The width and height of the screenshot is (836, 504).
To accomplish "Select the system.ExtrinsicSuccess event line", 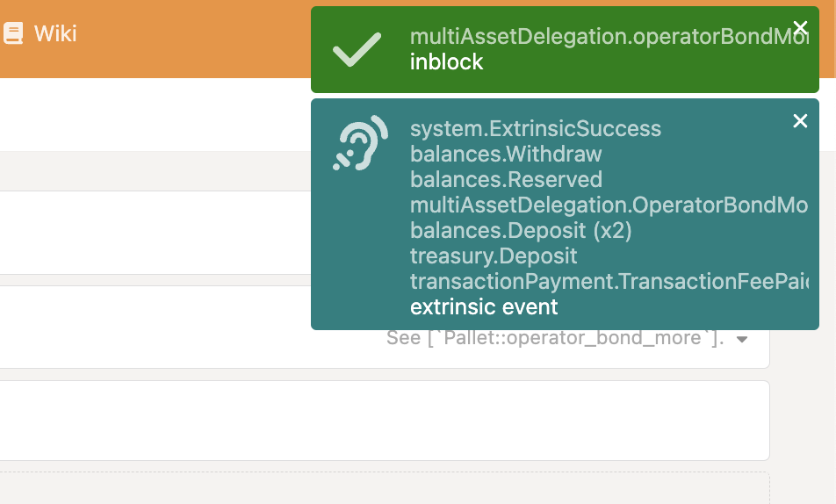I will (536, 129).
